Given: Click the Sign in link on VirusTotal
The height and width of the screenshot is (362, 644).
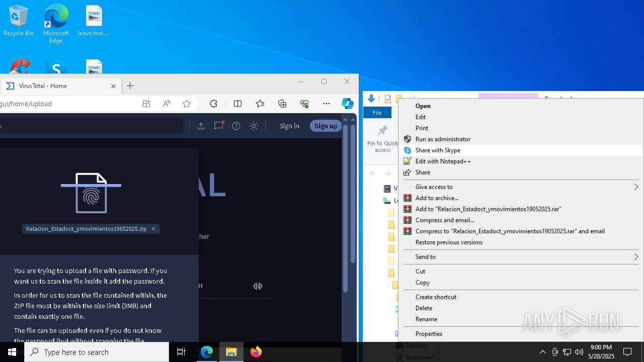Looking at the screenshot, I should 289,126.
